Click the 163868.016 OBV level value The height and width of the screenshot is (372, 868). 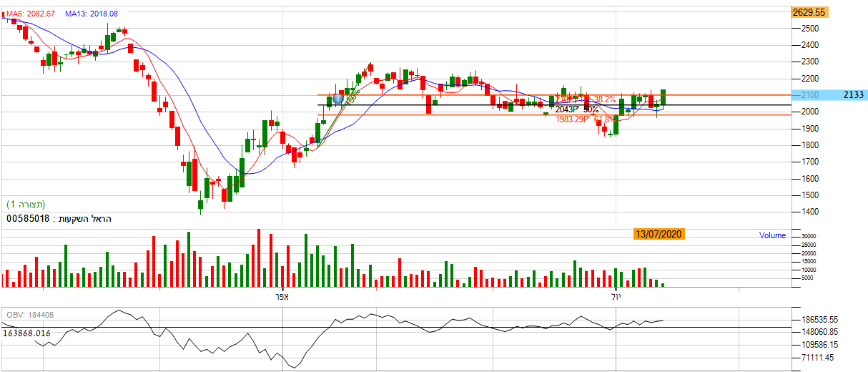point(26,333)
